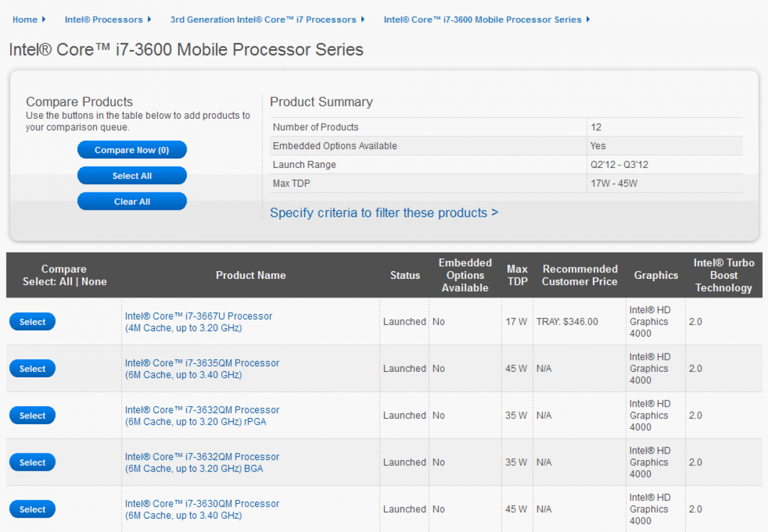This screenshot has height=532, width=768.
Task: Click the Number of Products summary row label
Action: (316, 127)
